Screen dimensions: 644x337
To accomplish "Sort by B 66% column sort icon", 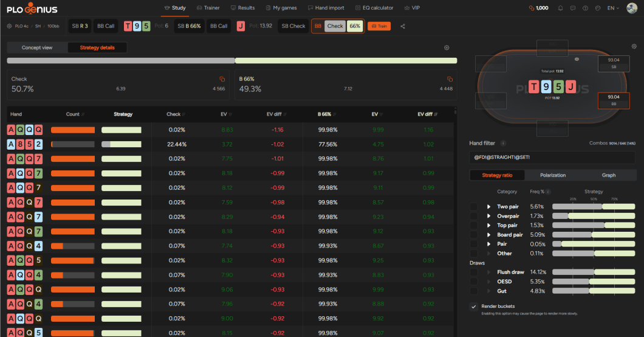I will tap(334, 114).
